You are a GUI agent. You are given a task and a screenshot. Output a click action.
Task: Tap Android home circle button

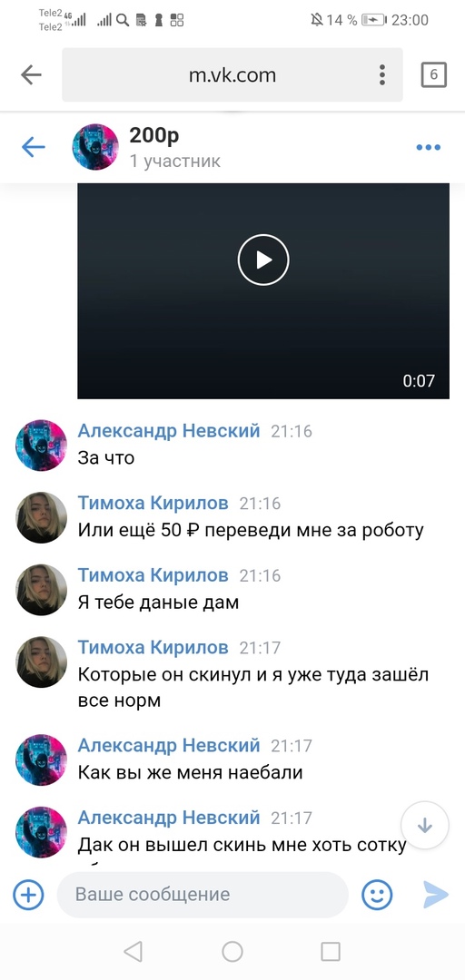232,951
